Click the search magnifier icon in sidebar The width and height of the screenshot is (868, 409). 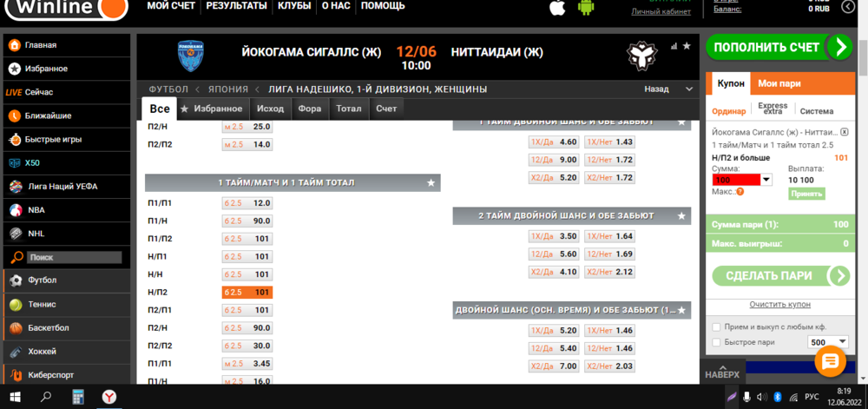17,257
